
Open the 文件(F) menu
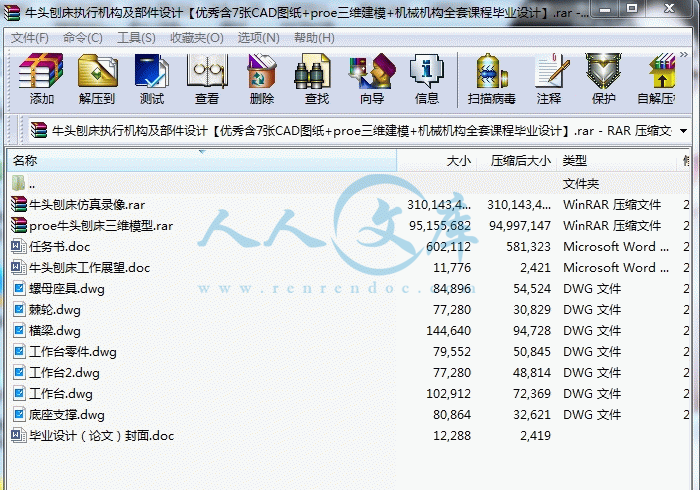[x=29, y=38]
